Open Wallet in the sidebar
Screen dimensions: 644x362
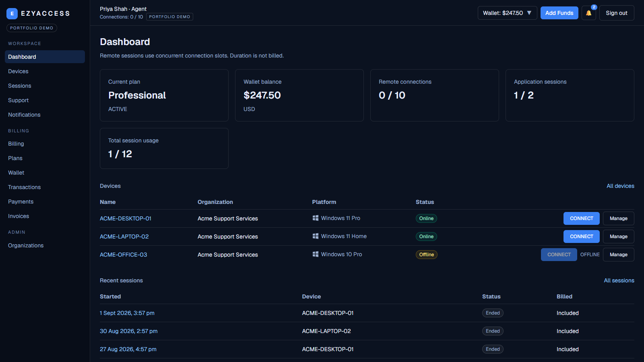pos(45,173)
